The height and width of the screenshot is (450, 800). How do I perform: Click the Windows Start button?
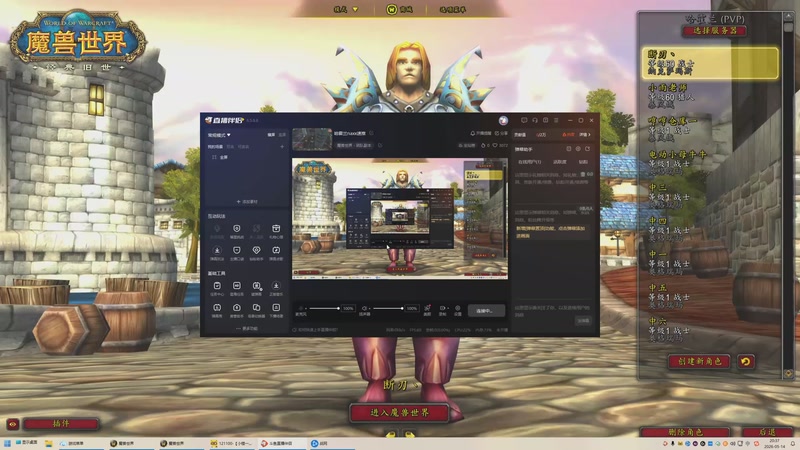[7, 443]
